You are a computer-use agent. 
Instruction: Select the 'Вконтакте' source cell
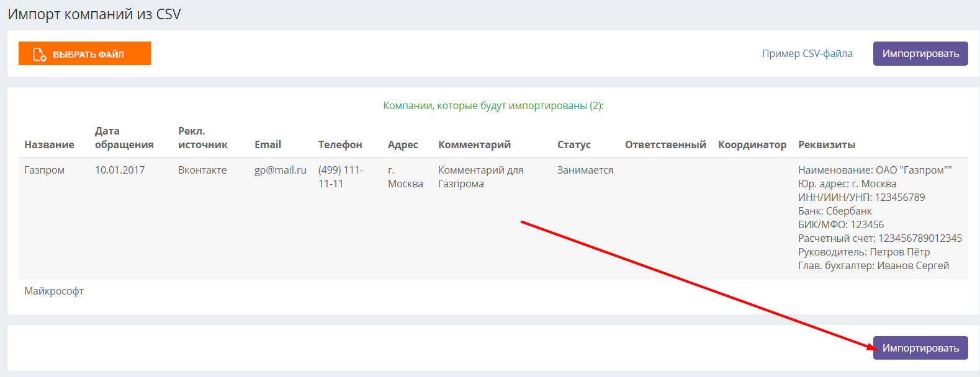202,170
